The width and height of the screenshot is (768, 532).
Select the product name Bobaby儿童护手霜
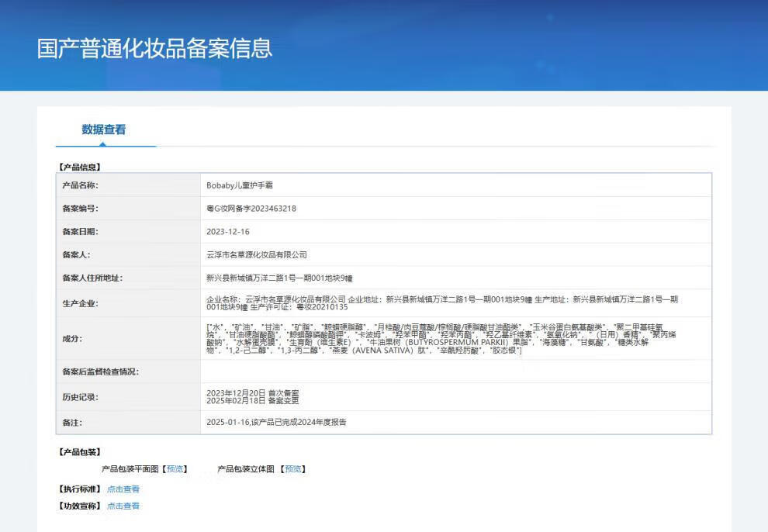click(239, 185)
